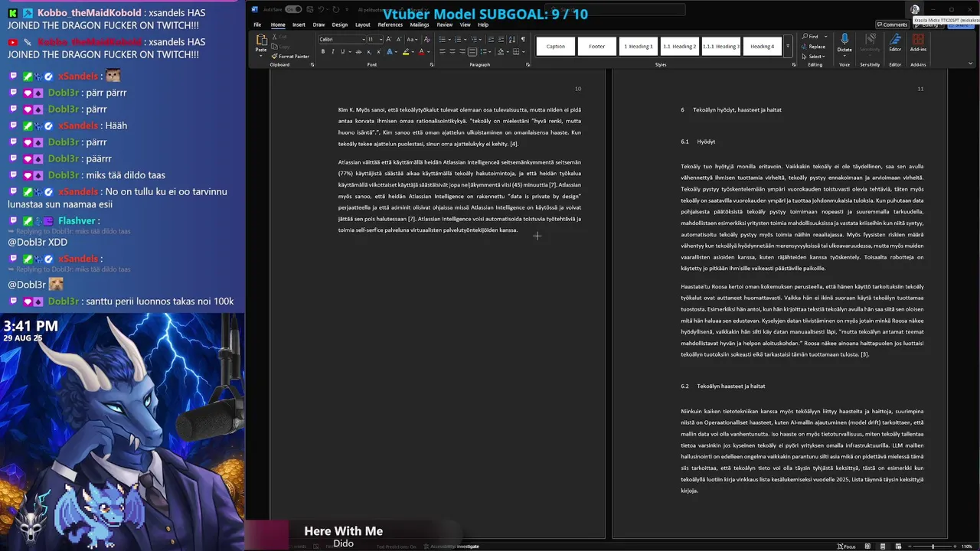
Task: Clear all formatting icon
Action: 426,39
